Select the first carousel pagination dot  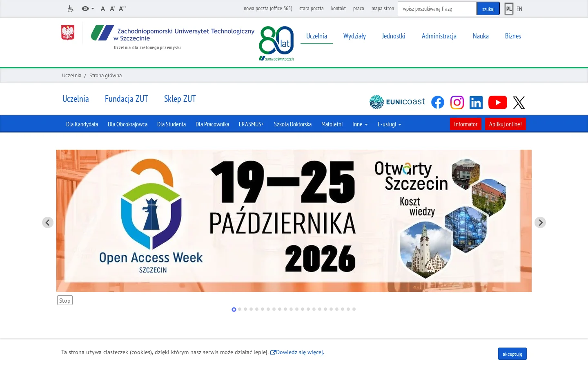point(234,310)
